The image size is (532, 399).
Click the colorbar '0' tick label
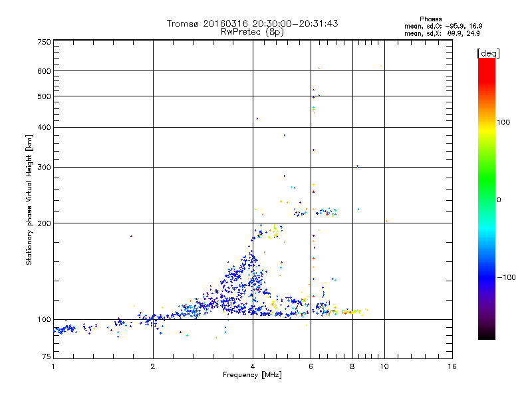point(499,199)
